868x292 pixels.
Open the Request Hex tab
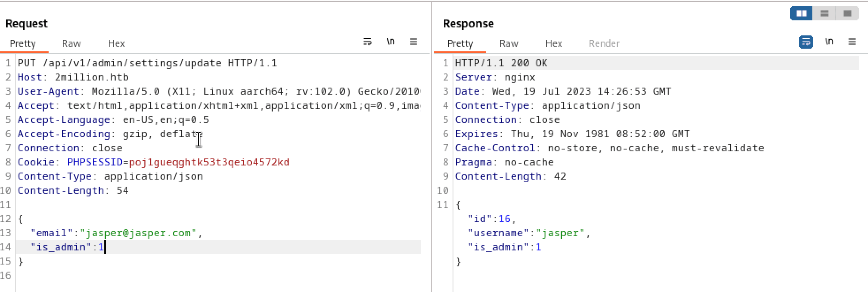click(116, 43)
